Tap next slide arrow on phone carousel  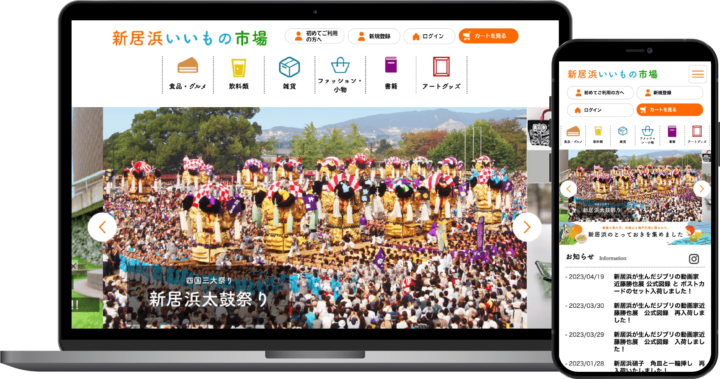coord(701,189)
